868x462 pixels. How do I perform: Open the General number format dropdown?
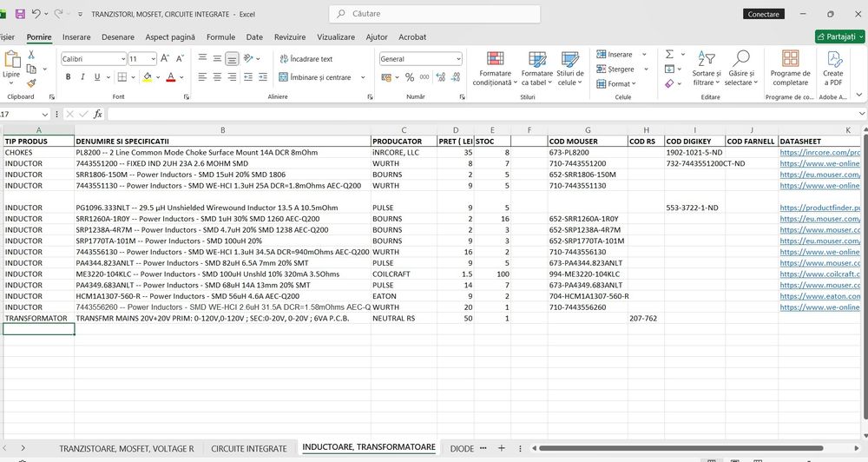[458, 59]
